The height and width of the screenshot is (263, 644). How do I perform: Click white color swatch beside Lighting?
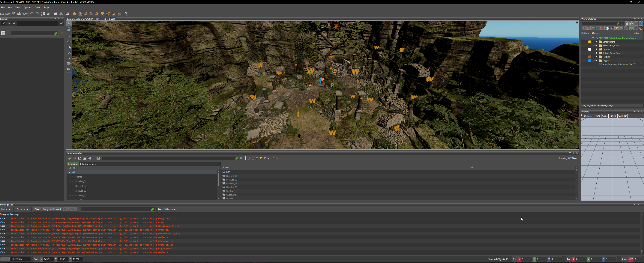point(589,49)
